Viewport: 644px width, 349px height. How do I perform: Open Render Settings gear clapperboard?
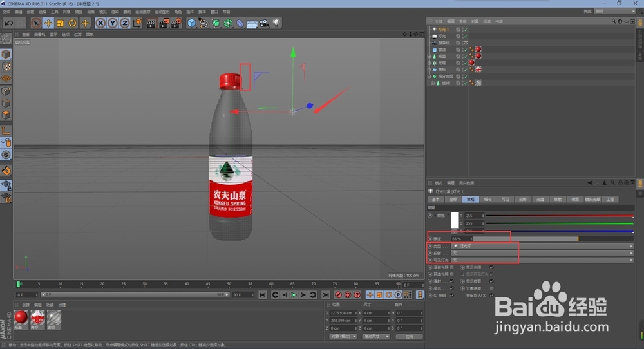[x=176, y=23]
